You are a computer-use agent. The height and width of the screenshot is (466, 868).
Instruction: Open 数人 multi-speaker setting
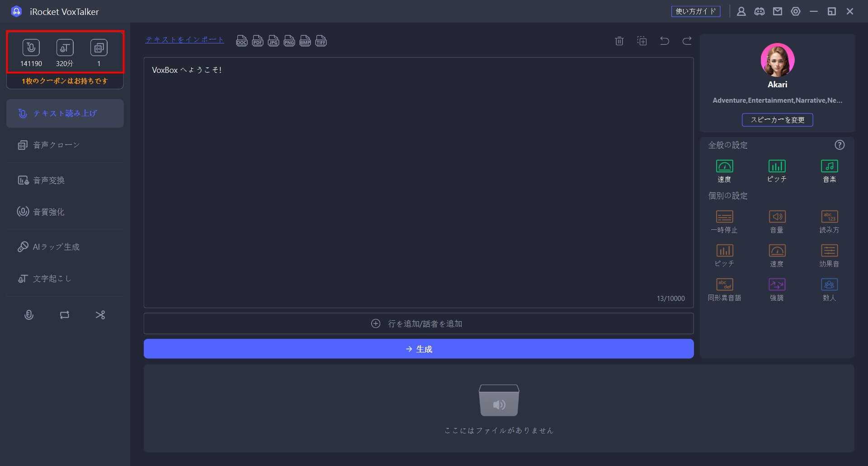[829, 290]
